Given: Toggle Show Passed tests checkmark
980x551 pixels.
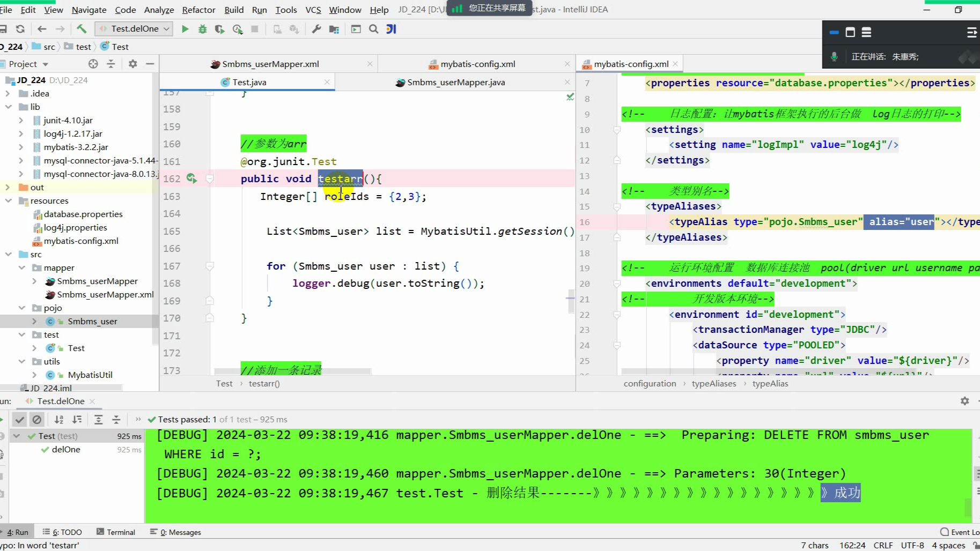Looking at the screenshot, I should click(20, 420).
